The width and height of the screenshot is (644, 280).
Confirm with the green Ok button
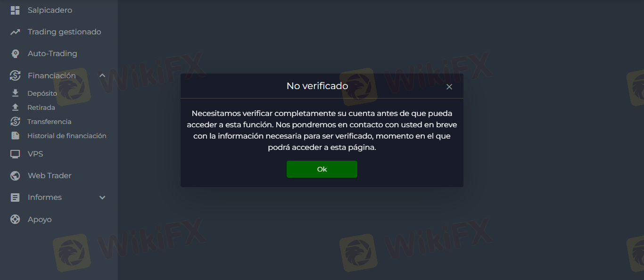click(322, 169)
